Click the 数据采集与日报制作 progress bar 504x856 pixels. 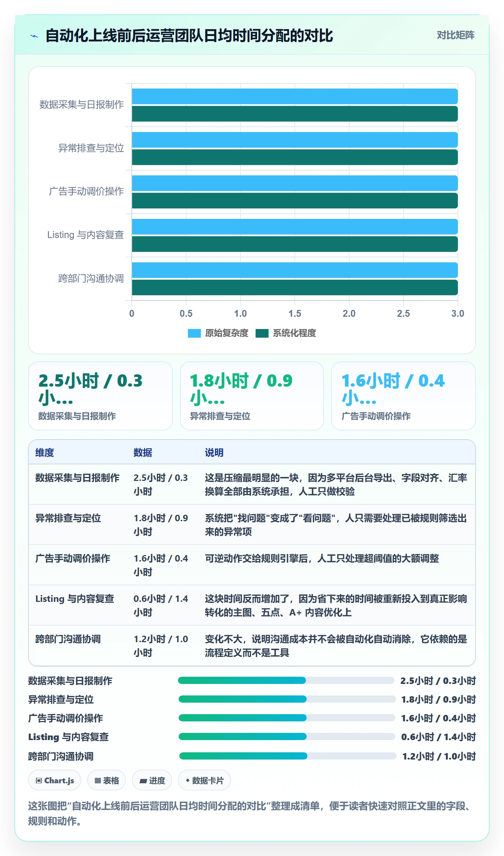point(286,680)
